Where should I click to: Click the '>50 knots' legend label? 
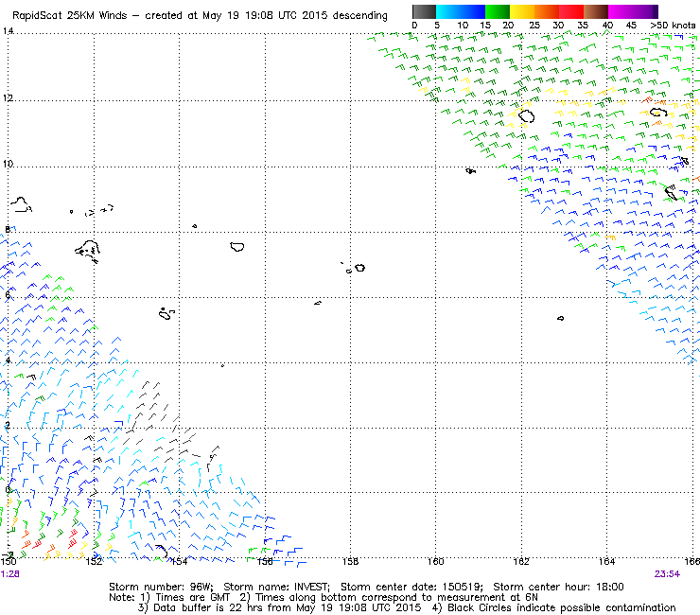pos(673,26)
